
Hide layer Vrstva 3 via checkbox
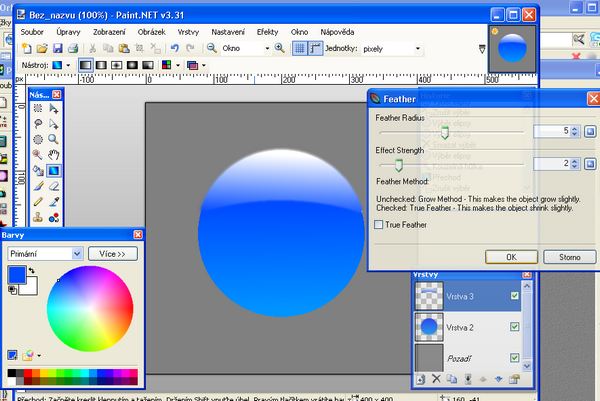point(514,296)
